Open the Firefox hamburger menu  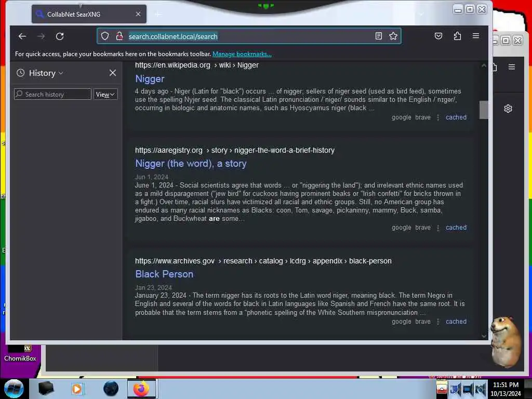(x=476, y=36)
